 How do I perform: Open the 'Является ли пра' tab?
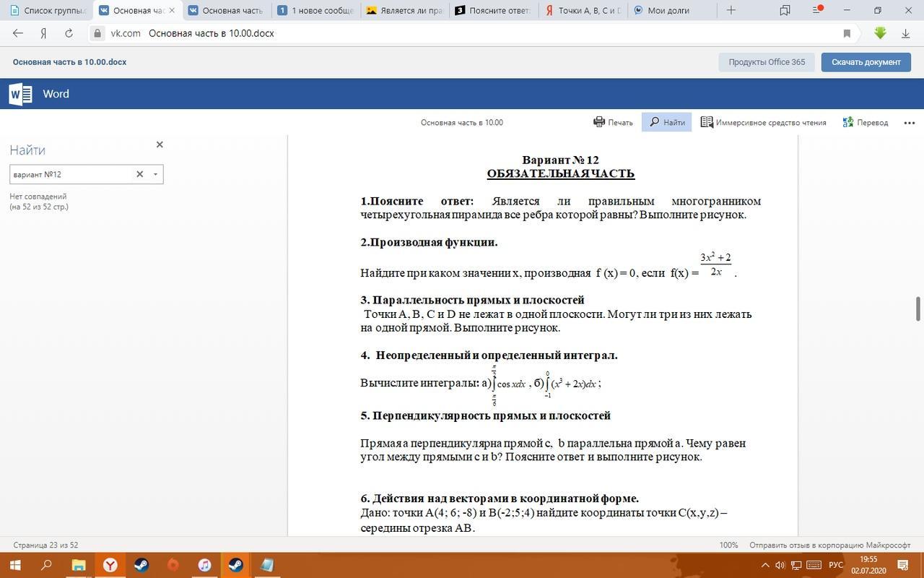pyautogui.click(x=404, y=10)
